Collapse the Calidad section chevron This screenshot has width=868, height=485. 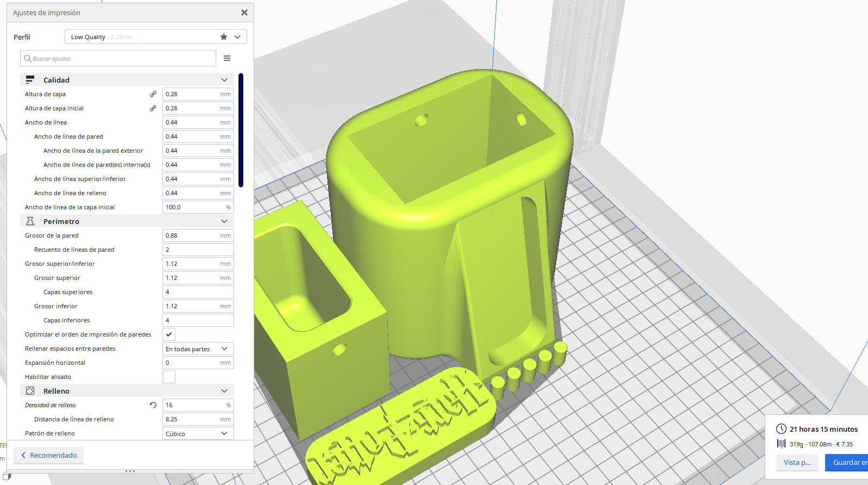224,80
